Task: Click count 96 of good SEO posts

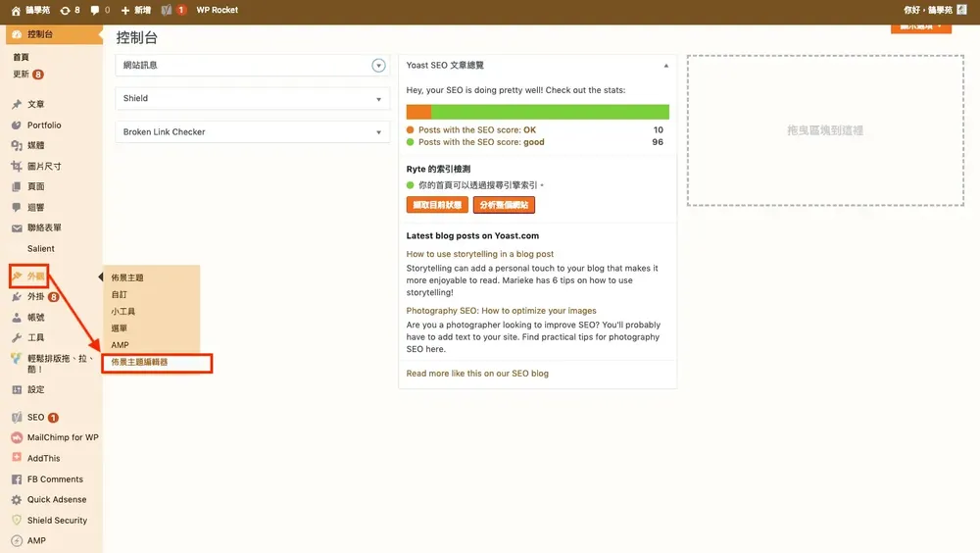Action: pyautogui.click(x=658, y=142)
